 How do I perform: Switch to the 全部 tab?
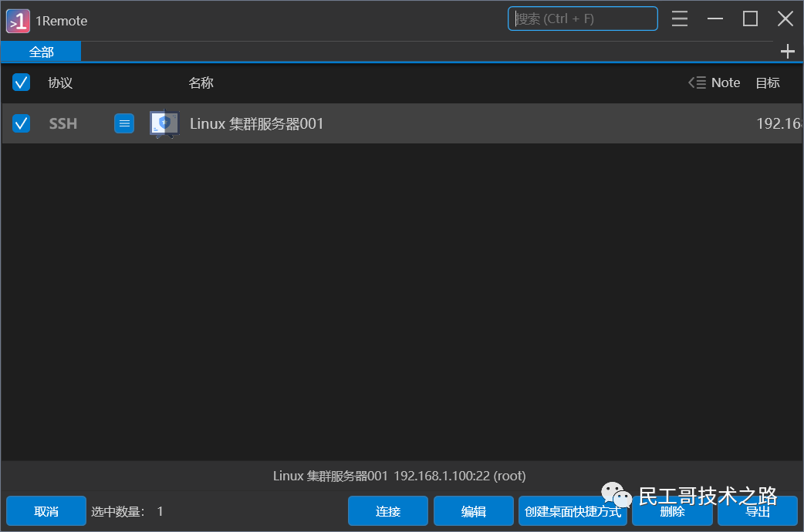coord(41,51)
